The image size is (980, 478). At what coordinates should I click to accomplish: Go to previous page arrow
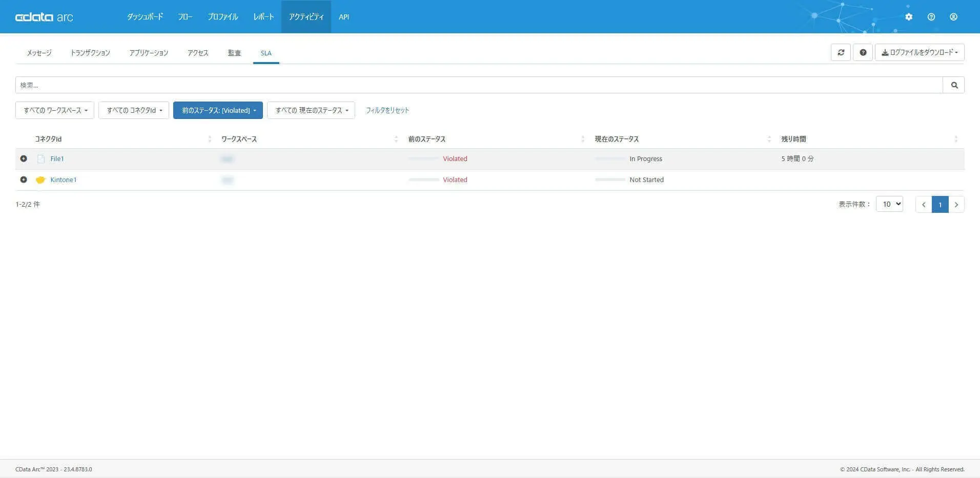point(924,205)
